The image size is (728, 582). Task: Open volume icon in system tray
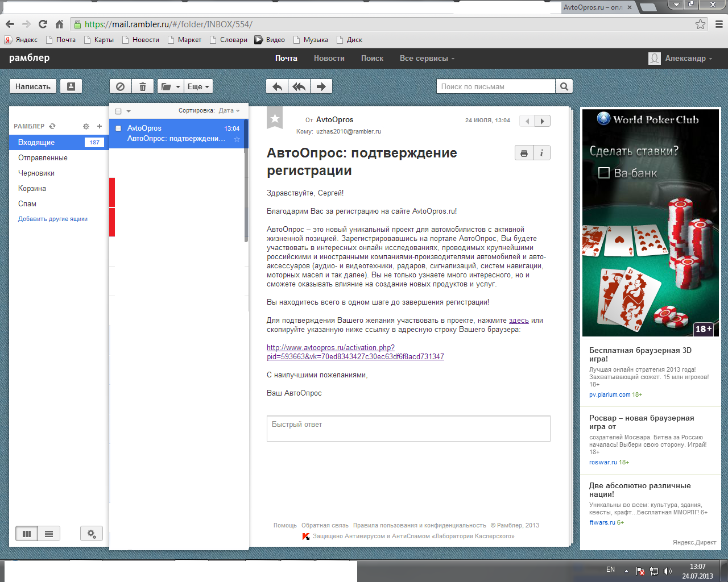(x=668, y=571)
